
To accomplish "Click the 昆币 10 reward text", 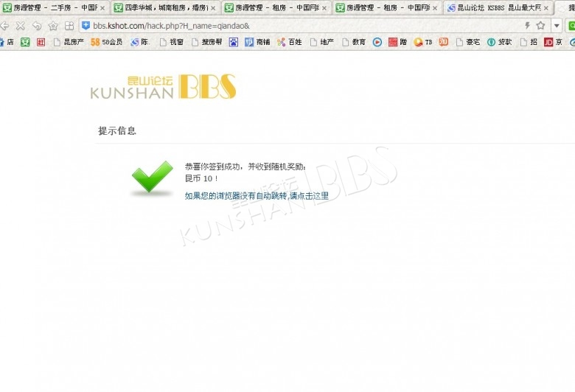I will (201, 178).
